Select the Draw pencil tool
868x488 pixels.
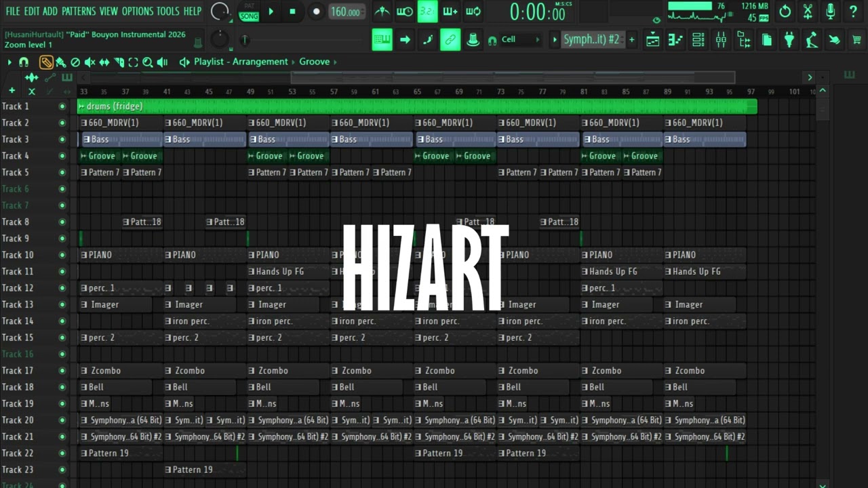coord(46,62)
